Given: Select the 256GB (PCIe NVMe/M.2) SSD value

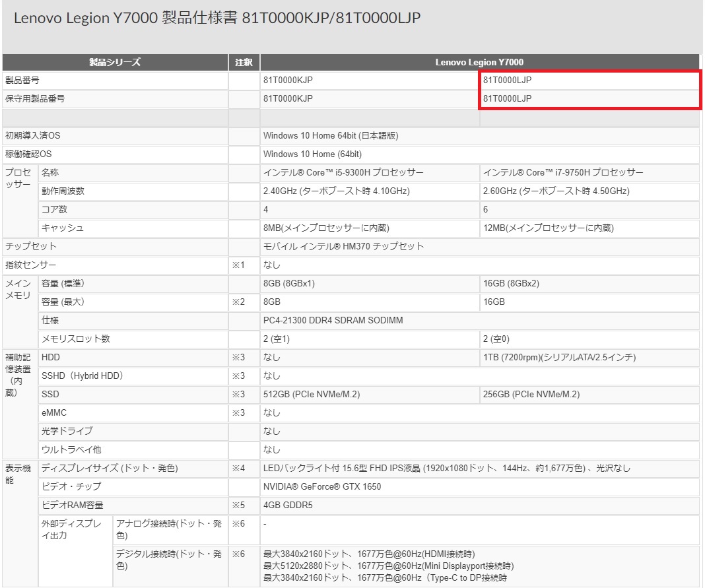Looking at the screenshot, I should pos(531,394).
